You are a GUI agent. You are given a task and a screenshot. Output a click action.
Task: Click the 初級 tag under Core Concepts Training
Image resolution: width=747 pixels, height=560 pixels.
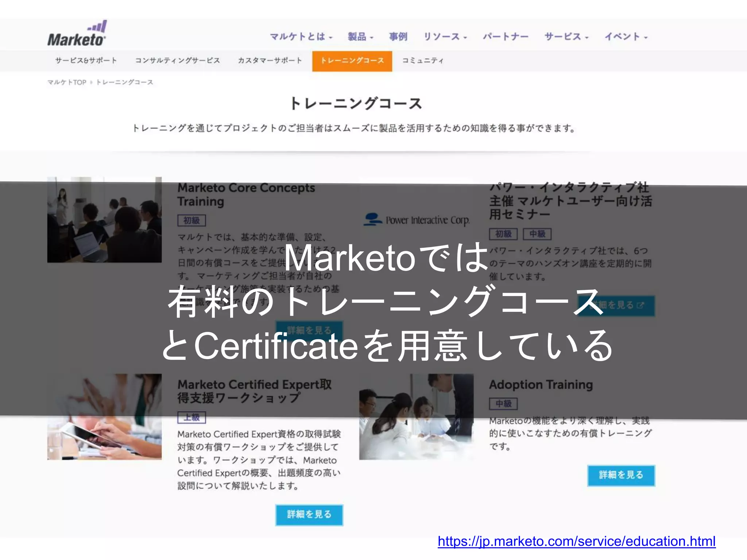coord(191,221)
